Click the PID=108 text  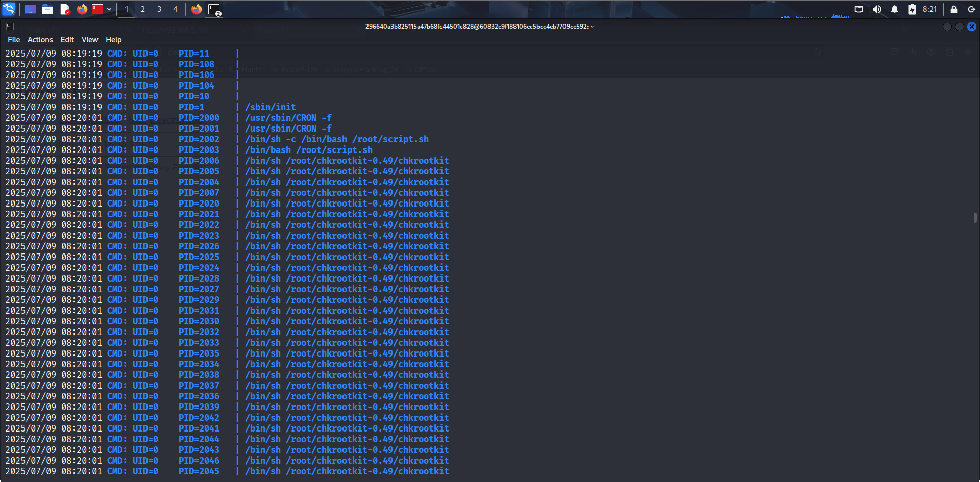[x=197, y=64]
